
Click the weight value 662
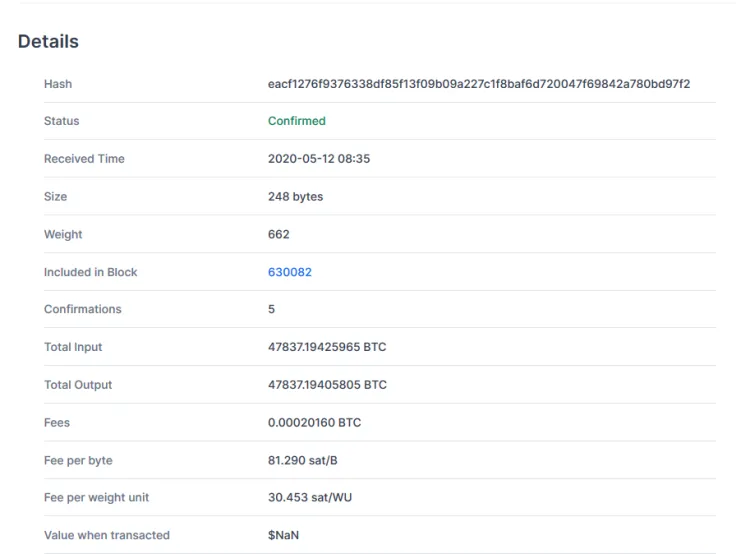(x=278, y=234)
